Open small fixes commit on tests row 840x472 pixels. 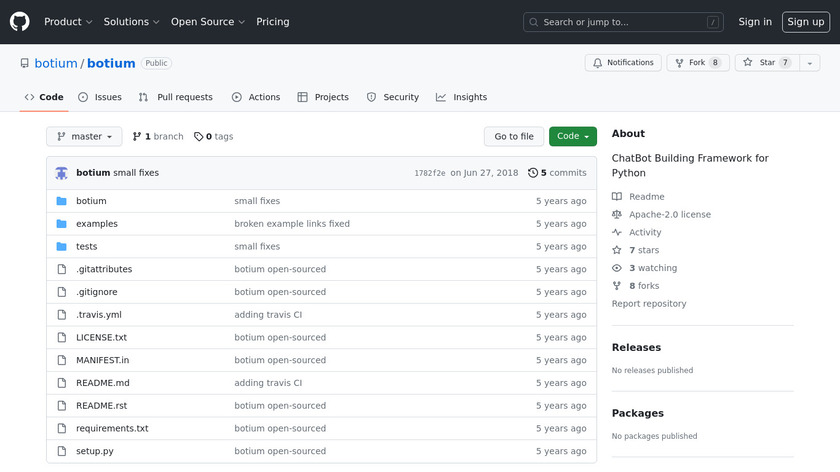point(257,246)
